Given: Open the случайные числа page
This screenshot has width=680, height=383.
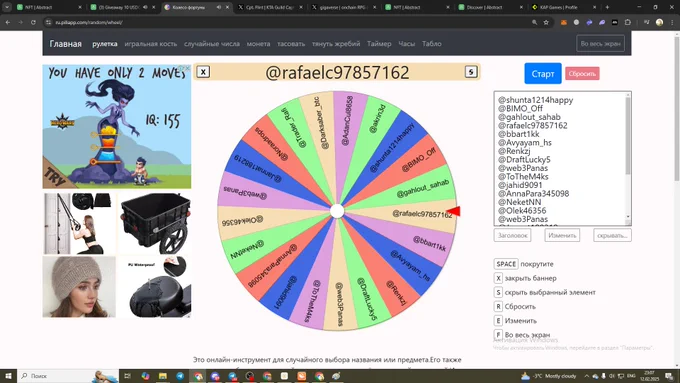Looking at the screenshot, I should point(212,44).
